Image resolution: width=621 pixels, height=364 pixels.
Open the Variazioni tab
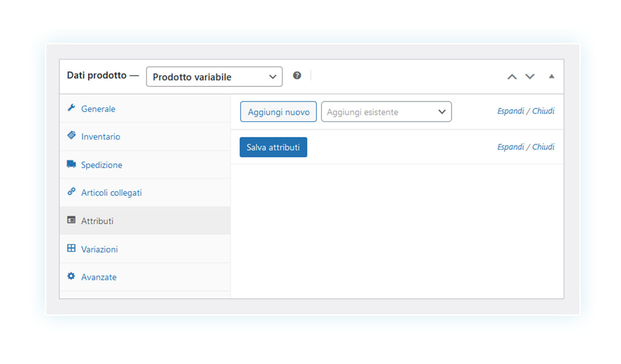145,249
